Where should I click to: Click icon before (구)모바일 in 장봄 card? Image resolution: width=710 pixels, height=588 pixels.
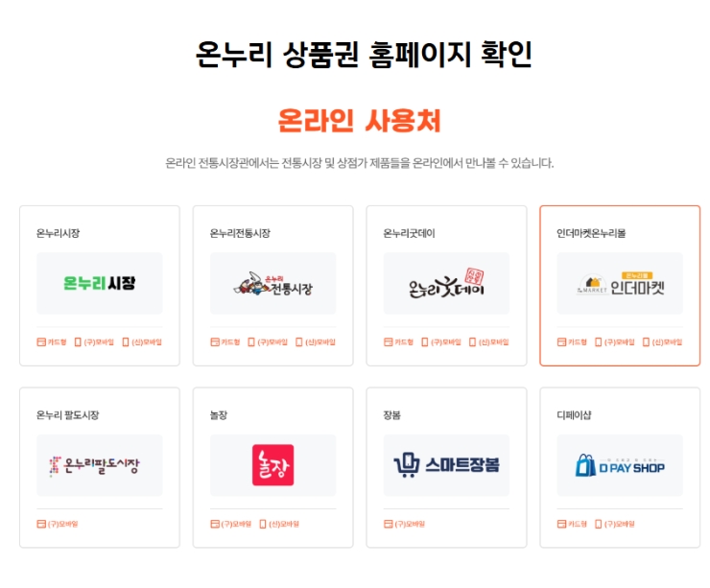point(388,524)
